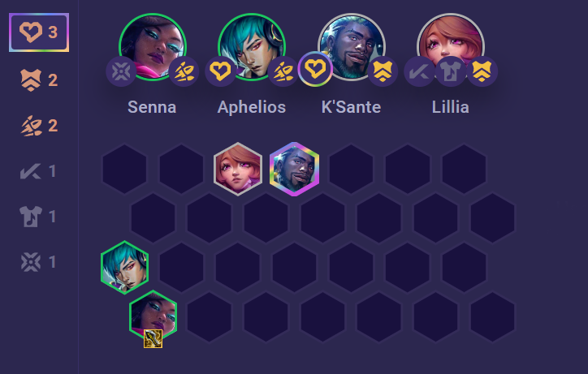
Task: Select the Lillia hexagon on the board
Action: point(238,169)
